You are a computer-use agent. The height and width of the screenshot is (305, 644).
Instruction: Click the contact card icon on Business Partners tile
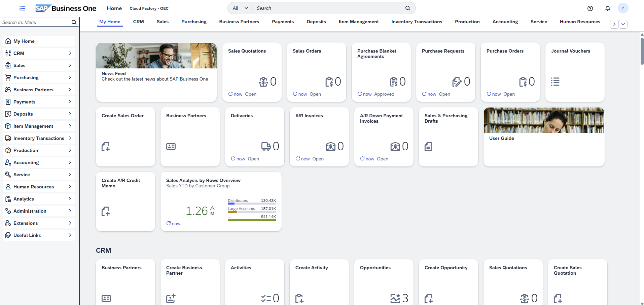click(171, 146)
